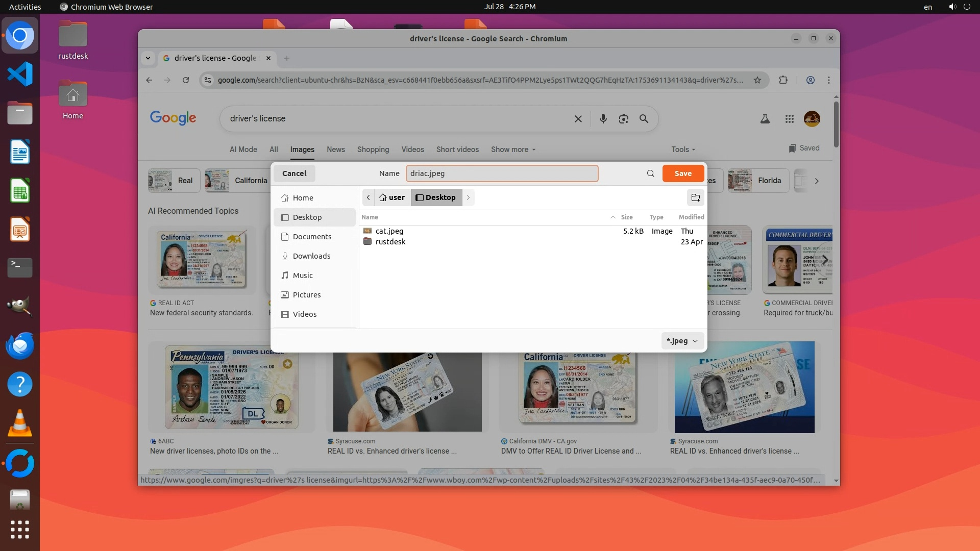Select cat.jpeg in the file list

pos(389,231)
